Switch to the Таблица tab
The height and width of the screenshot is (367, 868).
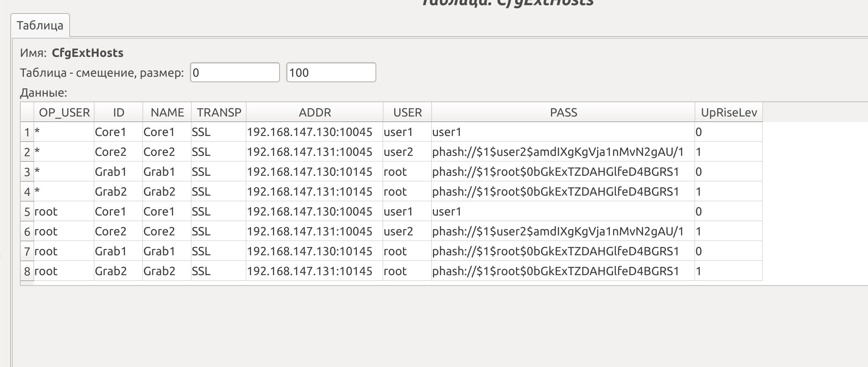pyautogui.click(x=40, y=25)
